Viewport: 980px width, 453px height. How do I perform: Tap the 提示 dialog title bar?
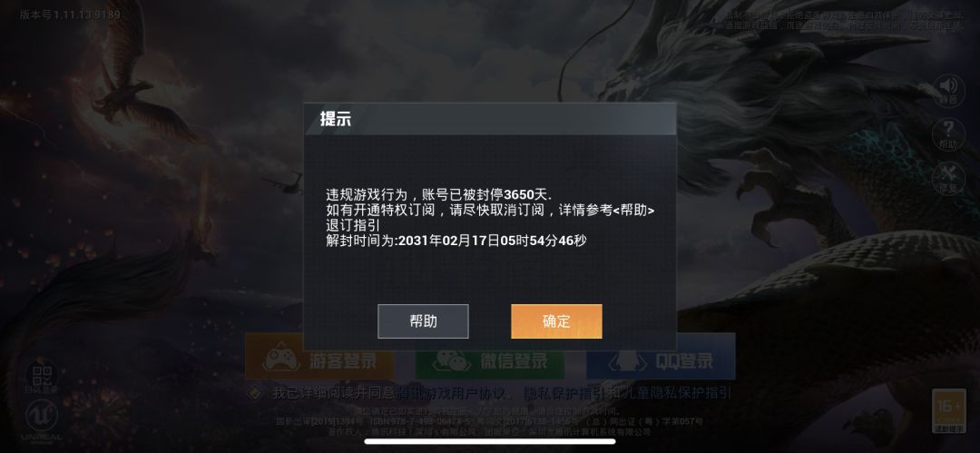[x=490, y=119]
